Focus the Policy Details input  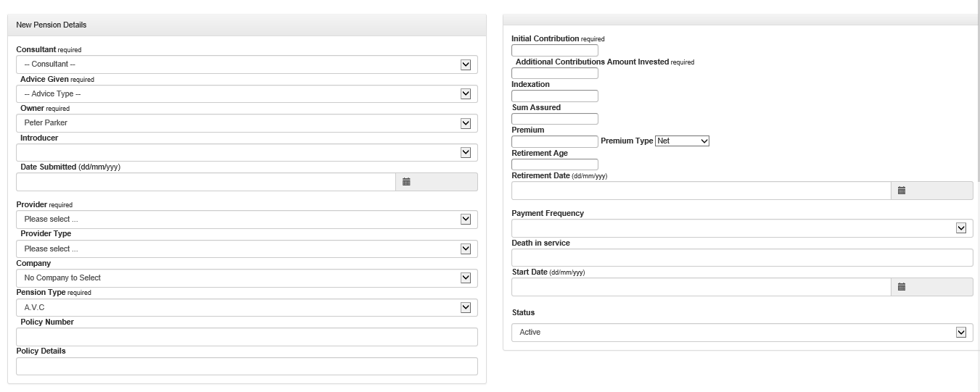(x=247, y=366)
